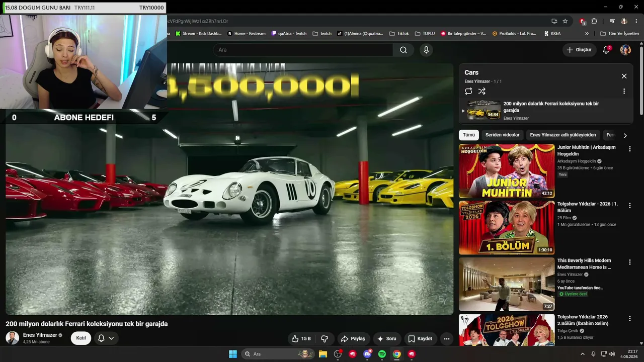Open options menu for Junior Muhittin video
This screenshot has width=644, height=362.
(629, 149)
